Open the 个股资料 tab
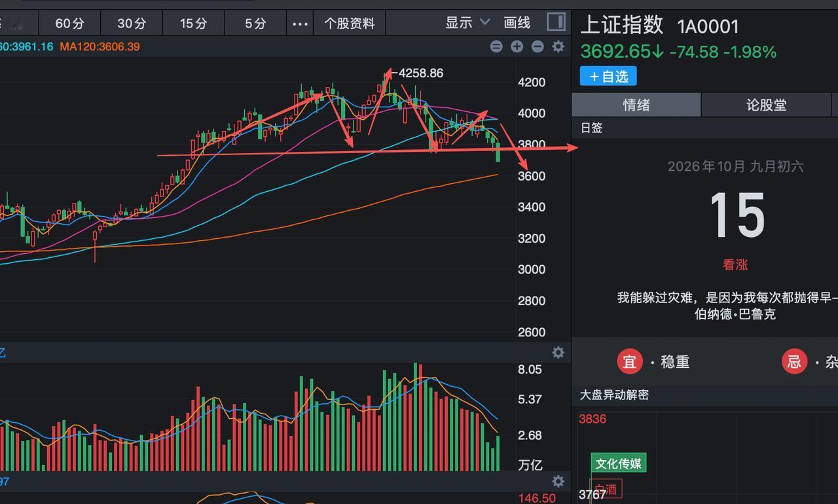 350,24
